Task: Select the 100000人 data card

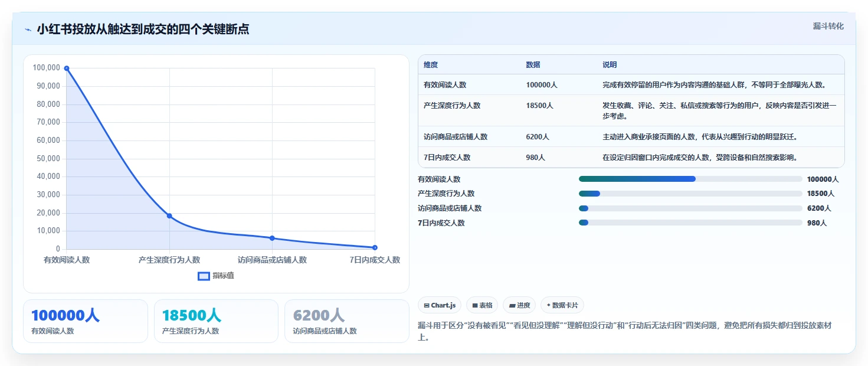Action: 86,321
